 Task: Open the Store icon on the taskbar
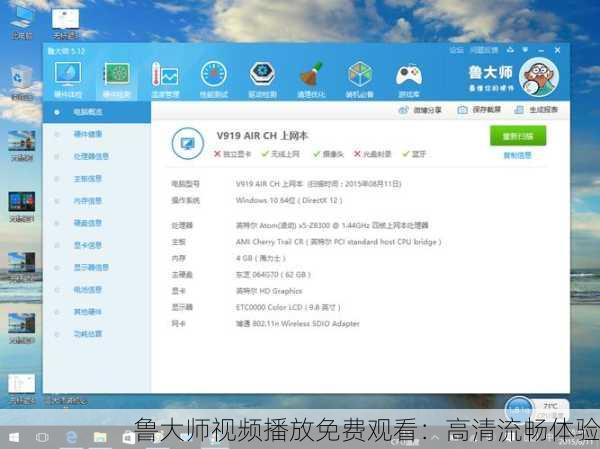tap(128, 438)
